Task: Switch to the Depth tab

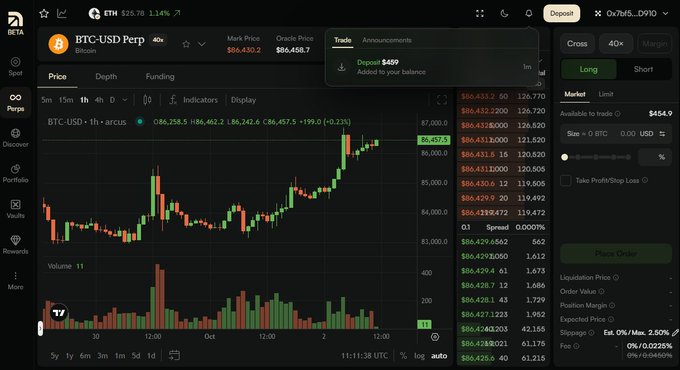Action: (x=106, y=76)
